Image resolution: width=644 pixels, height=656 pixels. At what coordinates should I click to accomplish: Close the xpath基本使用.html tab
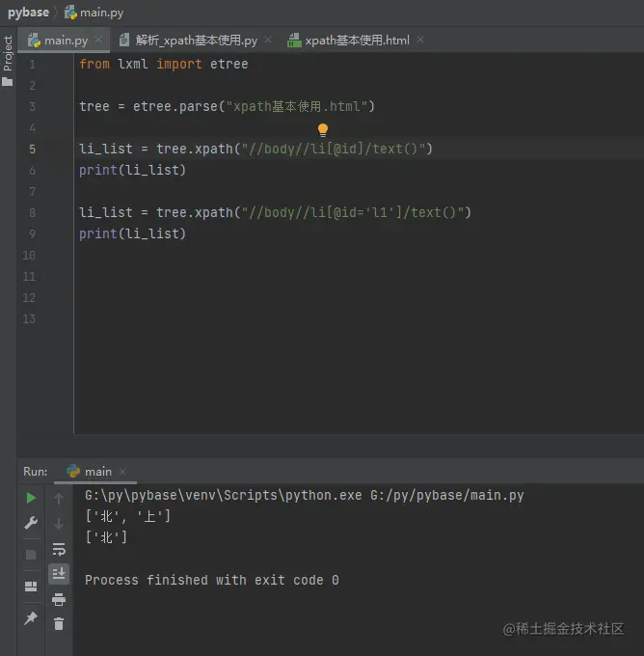pyautogui.click(x=420, y=40)
